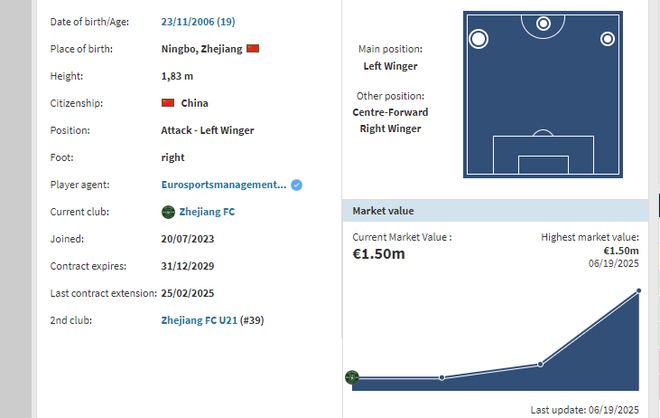Open the Zhejiang FC current club link
This screenshot has height=418, width=660.
(207, 212)
